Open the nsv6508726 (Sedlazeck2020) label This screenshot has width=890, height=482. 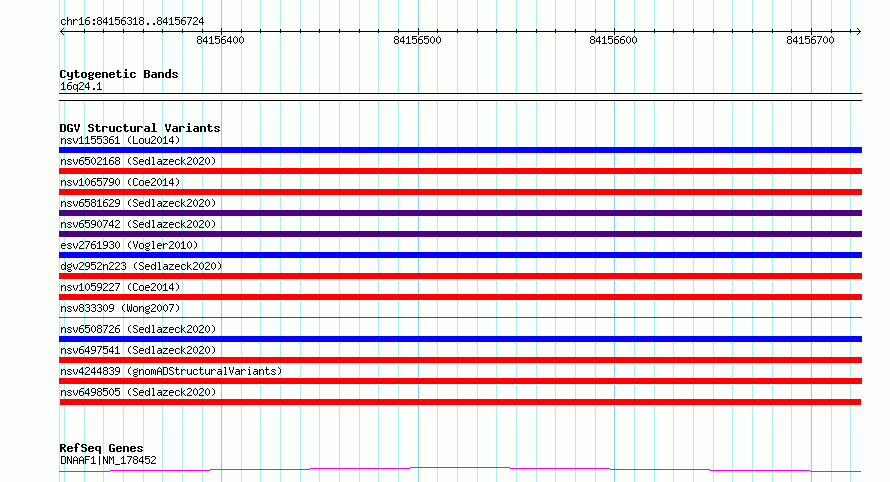click(138, 329)
